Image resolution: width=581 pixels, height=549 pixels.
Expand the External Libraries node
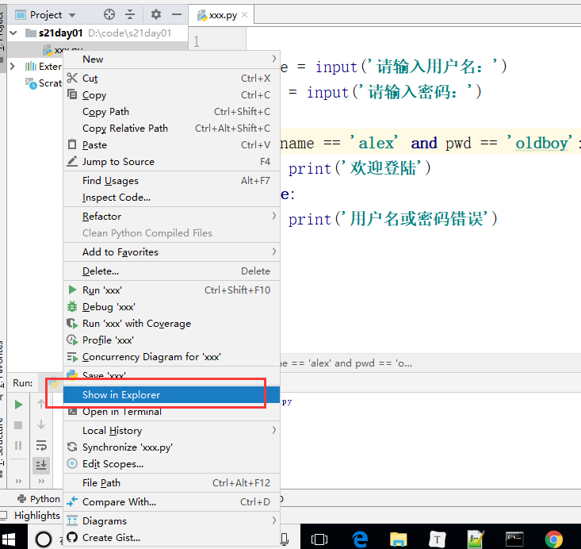tap(13, 67)
